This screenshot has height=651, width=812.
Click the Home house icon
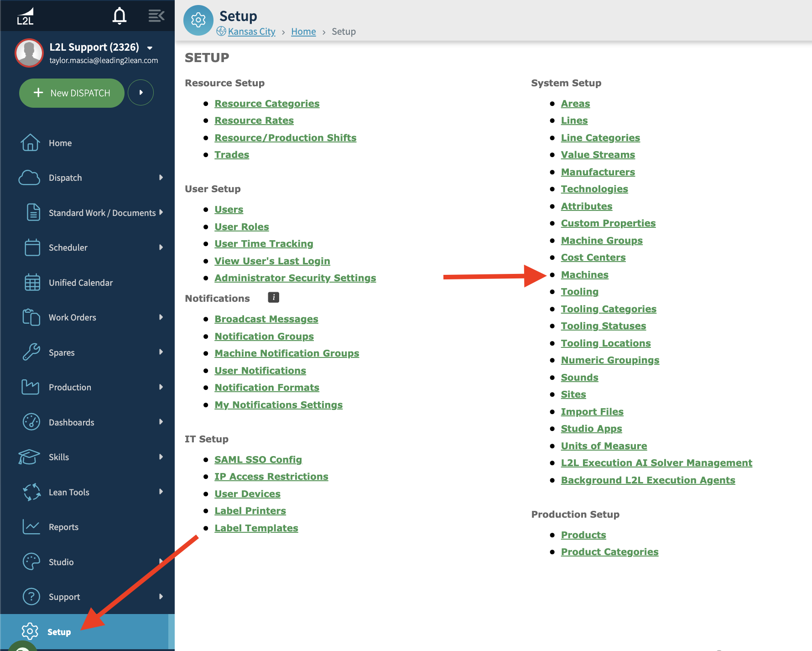30,142
